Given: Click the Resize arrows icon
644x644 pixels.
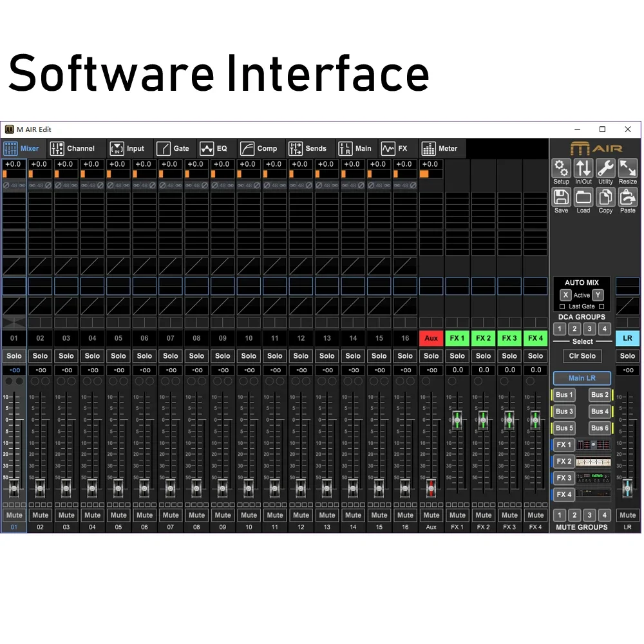Looking at the screenshot, I should click(x=627, y=169).
